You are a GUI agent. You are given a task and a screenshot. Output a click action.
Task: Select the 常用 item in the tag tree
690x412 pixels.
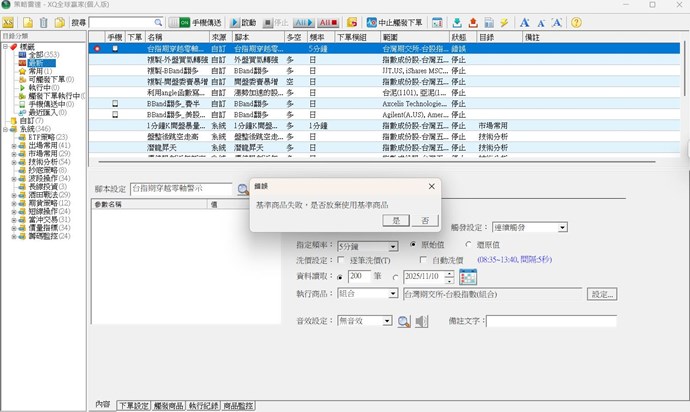point(37,72)
